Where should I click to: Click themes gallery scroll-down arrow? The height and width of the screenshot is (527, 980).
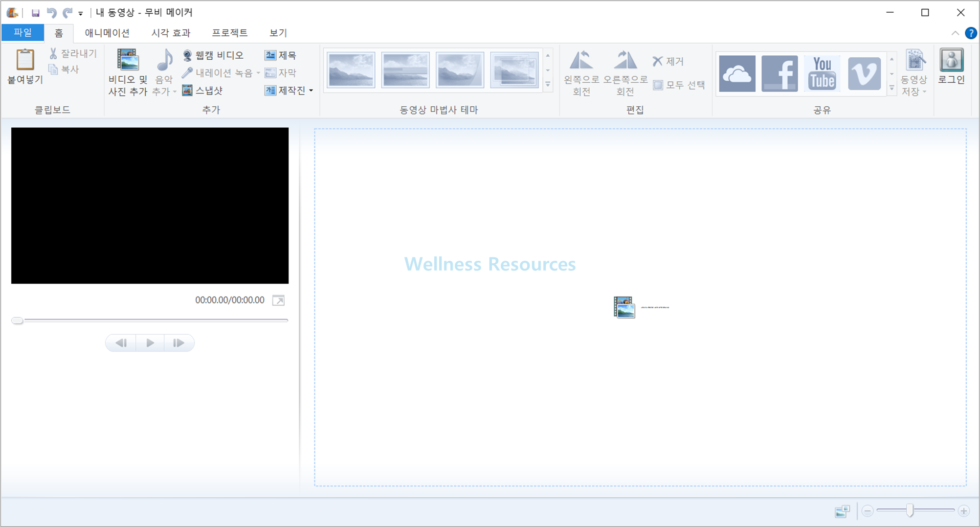(x=548, y=70)
